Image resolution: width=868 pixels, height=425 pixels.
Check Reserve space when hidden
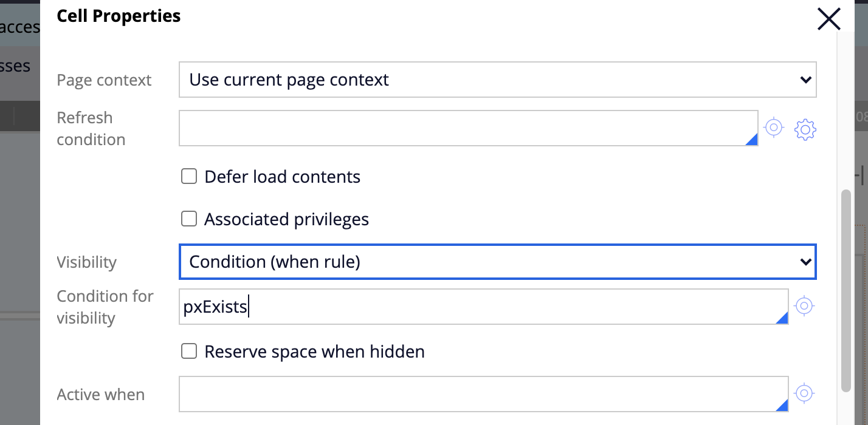point(189,352)
